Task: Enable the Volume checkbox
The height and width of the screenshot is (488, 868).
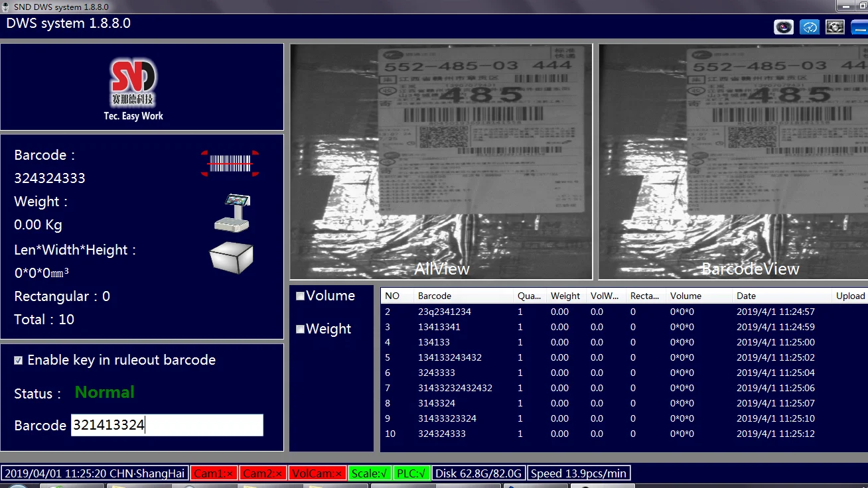Action: (x=301, y=296)
